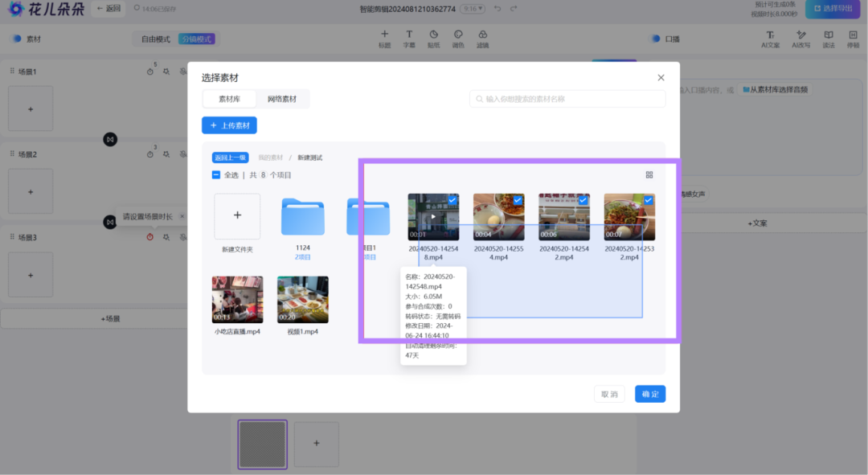
Task: Click the transition icon between 场景2 and 场景3
Action: pos(110,222)
